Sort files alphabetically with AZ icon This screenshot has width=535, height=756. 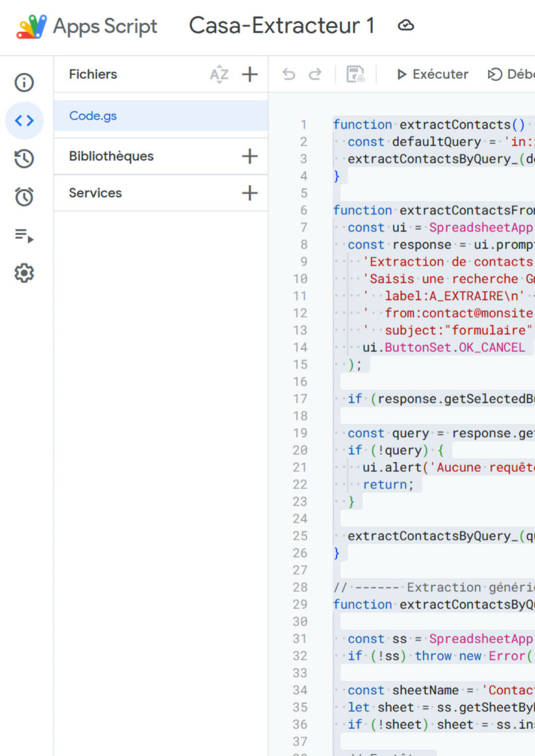click(219, 74)
